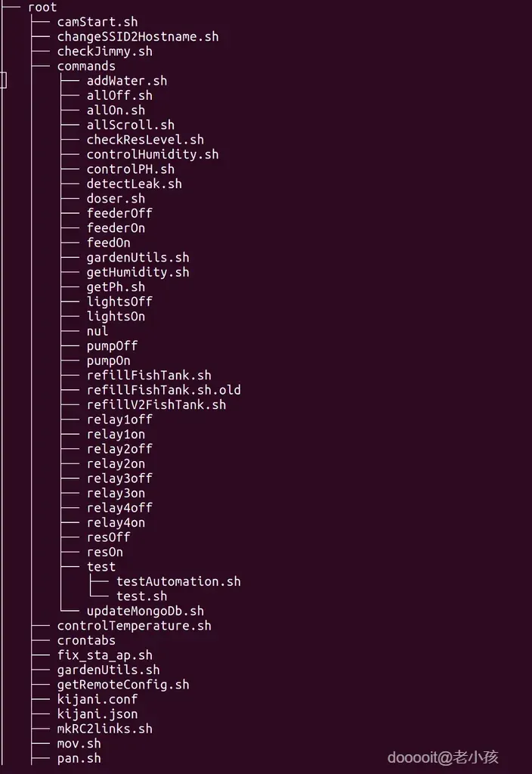Click checkResLevel.sh in commands

coord(145,140)
